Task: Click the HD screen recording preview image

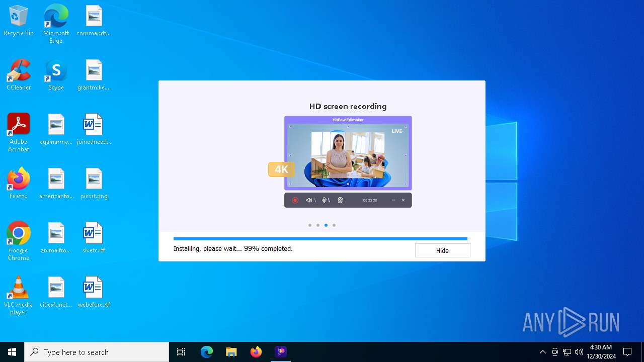Action: click(348, 162)
